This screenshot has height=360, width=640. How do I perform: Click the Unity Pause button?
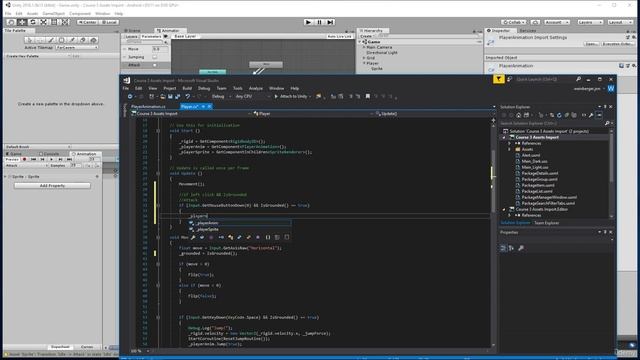pos(319,22)
